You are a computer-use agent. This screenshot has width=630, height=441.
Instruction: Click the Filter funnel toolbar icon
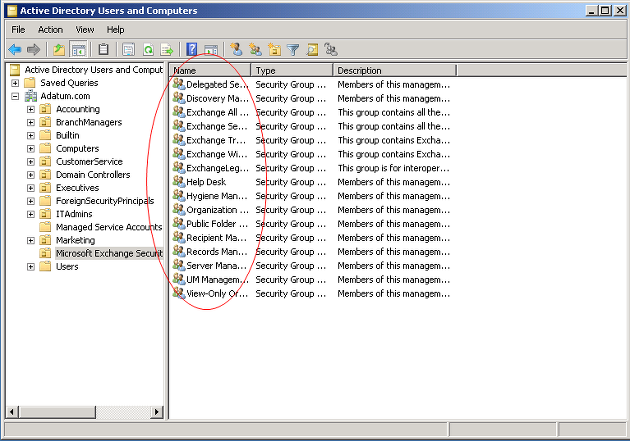coord(293,50)
